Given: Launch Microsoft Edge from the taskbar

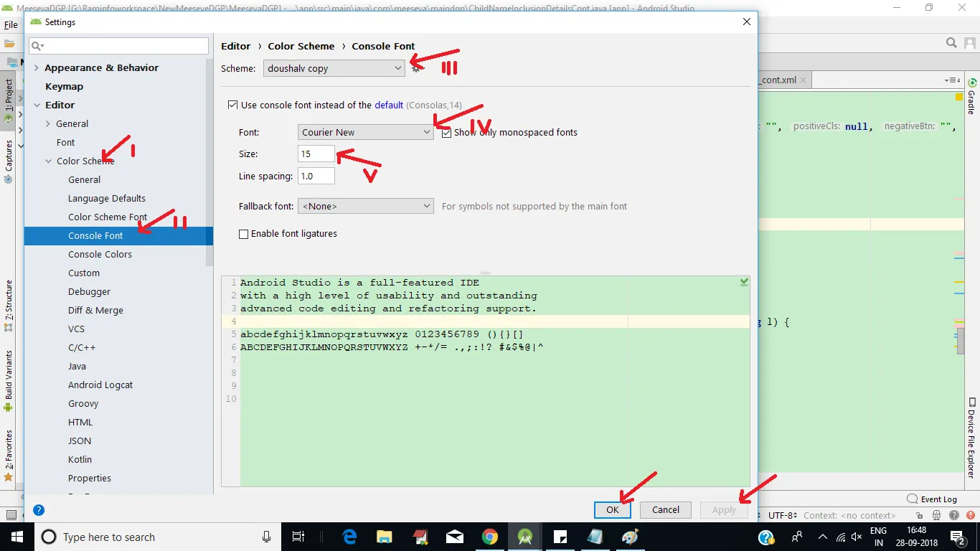Looking at the screenshot, I should (x=350, y=537).
